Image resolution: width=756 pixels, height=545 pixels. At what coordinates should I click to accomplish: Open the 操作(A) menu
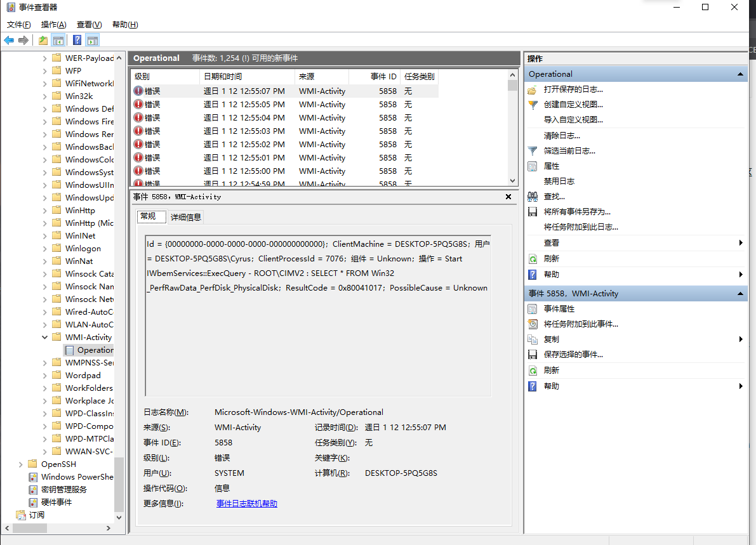pyautogui.click(x=53, y=25)
